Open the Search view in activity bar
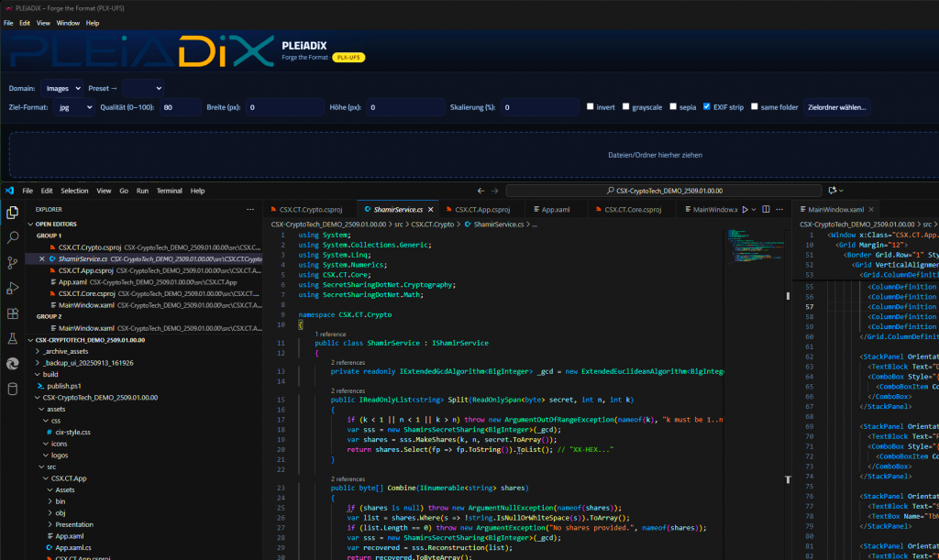Image resolution: width=939 pixels, height=560 pixels. [x=13, y=237]
